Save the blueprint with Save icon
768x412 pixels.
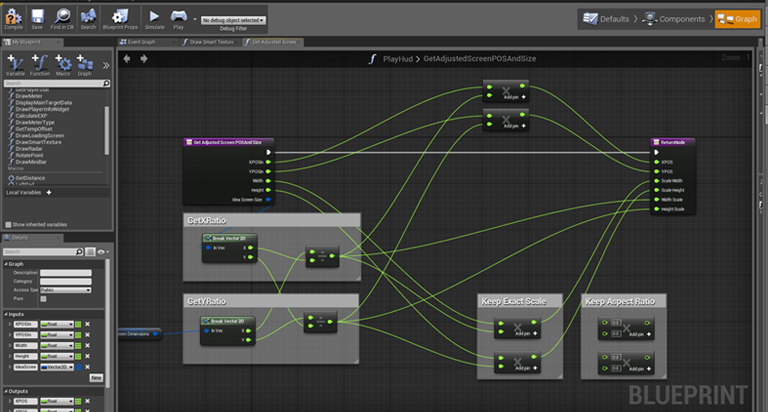pos(37,19)
